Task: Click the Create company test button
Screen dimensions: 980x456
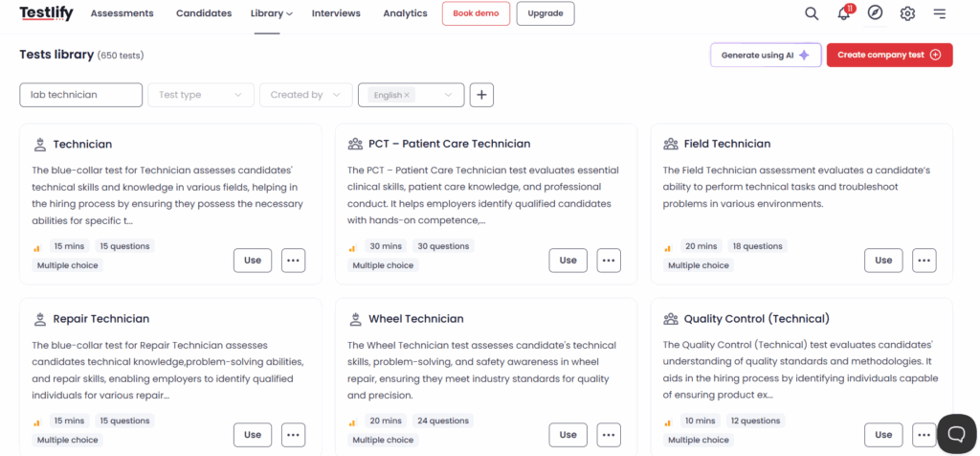Action: point(889,55)
